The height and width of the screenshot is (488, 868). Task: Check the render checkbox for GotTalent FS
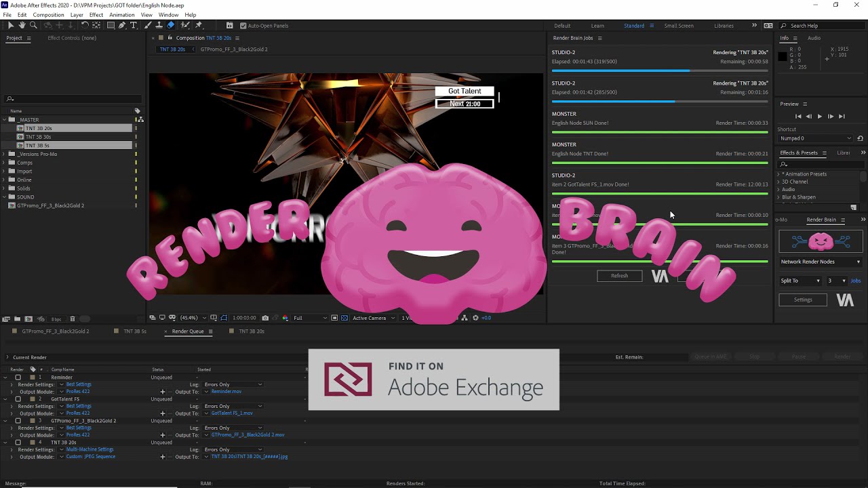(x=18, y=399)
